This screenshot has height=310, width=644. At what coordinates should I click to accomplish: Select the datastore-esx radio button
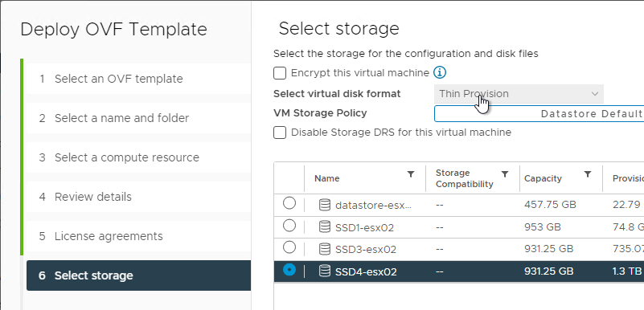[x=289, y=203]
